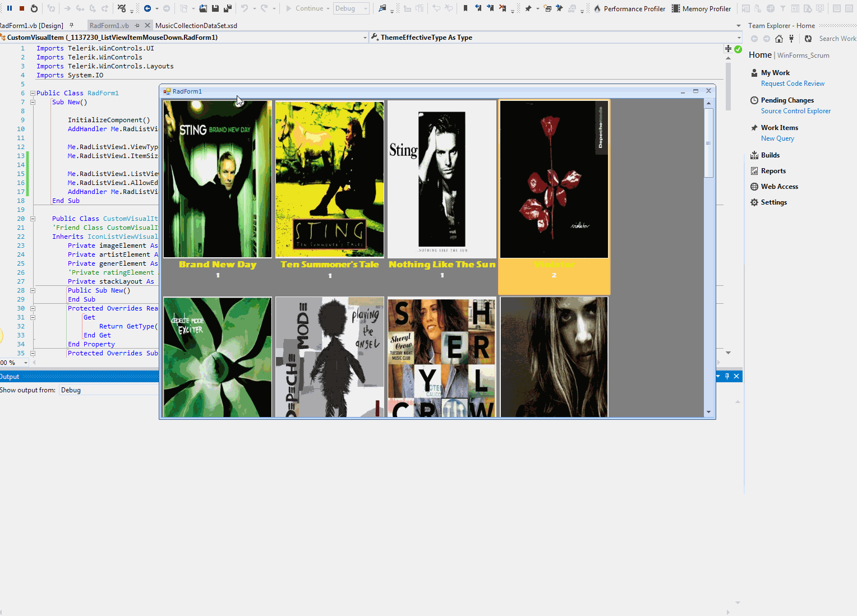Collapse the CustomVisualItem class on line 20
Screen dimensions: 857x616
(x=33, y=219)
